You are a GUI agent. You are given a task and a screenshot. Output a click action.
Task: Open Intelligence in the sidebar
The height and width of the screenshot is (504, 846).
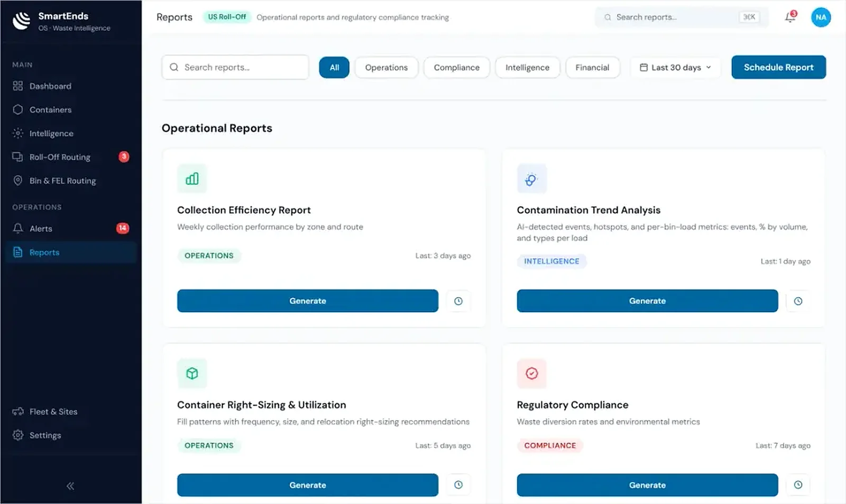click(x=71, y=133)
